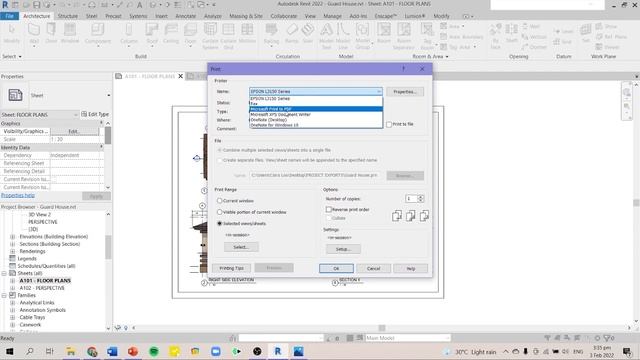Viewport: 640px width, 360px height.
Task: Select the Curtain System tool
Action: tap(210, 36)
